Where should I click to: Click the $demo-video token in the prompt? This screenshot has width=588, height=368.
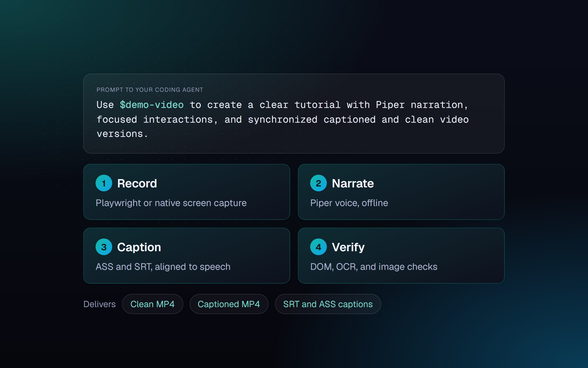pos(152,105)
